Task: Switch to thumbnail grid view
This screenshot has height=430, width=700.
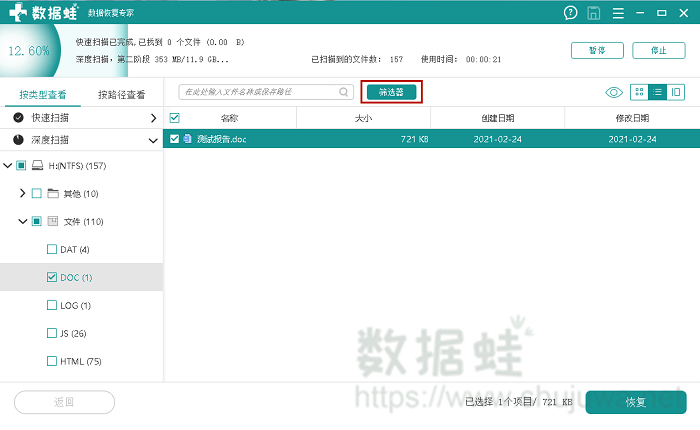Action: (x=639, y=92)
